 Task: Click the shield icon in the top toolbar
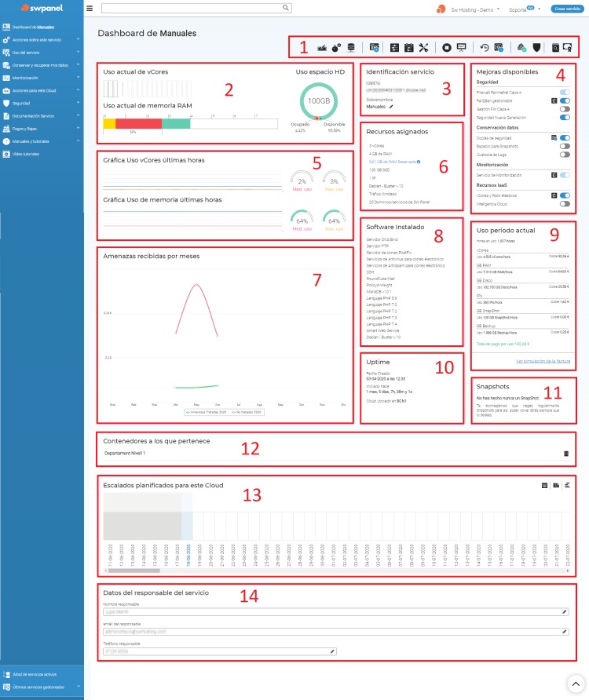(x=536, y=48)
